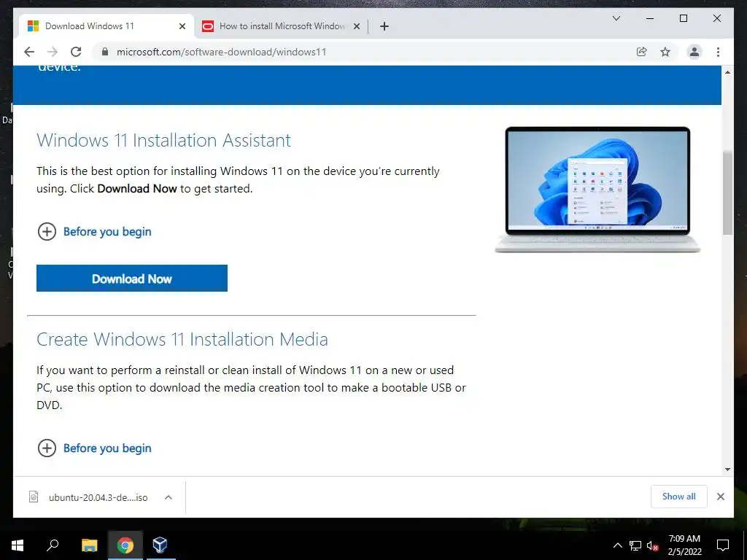The image size is (747, 560).
Task: Click the muted volume tray icon
Action: pos(653,545)
